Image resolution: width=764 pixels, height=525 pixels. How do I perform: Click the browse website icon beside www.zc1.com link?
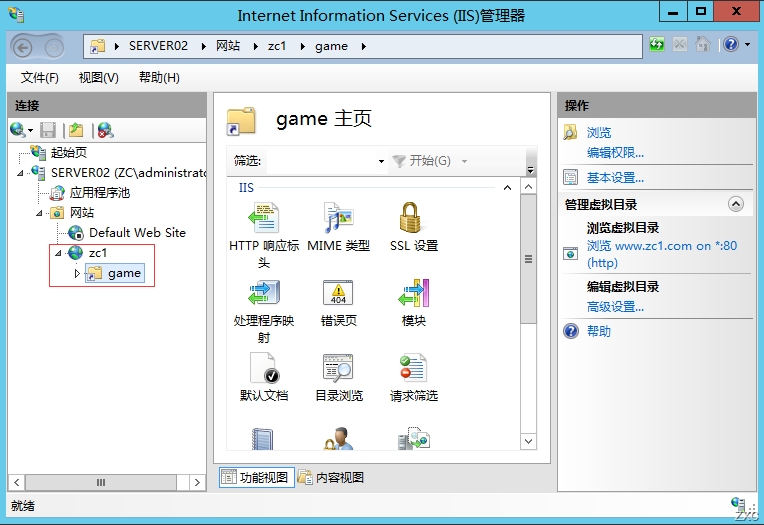tap(570, 253)
